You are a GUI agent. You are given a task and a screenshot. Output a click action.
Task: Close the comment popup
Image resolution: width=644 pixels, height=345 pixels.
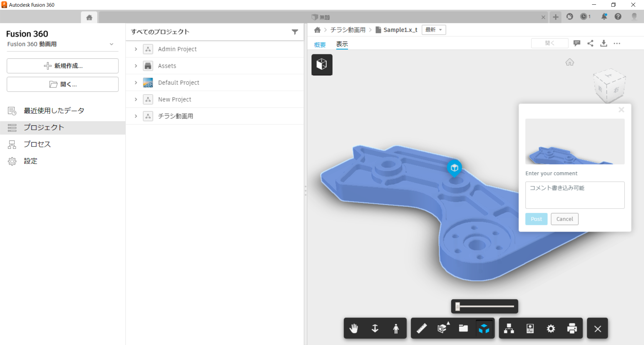click(x=621, y=110)
